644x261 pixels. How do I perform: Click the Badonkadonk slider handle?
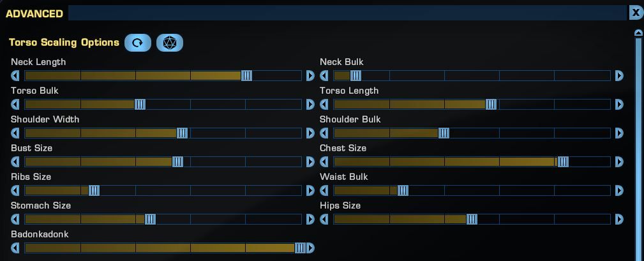300,248
